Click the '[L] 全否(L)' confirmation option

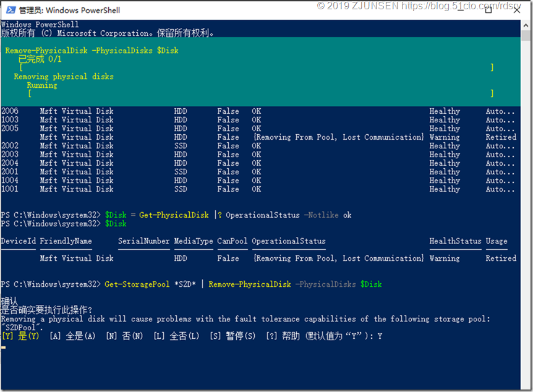point(176,336)
